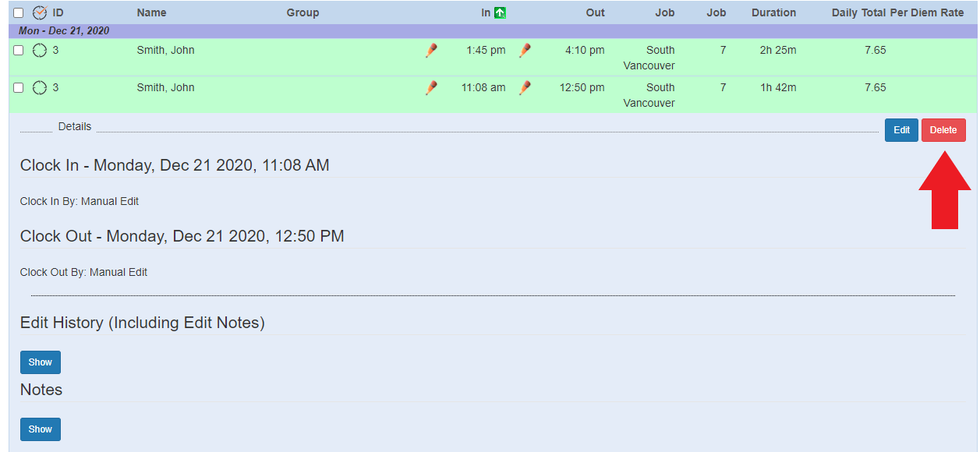Show the Notes section
Image resolution: width=980 pixels, height=452 pixels.
[41, 429]
